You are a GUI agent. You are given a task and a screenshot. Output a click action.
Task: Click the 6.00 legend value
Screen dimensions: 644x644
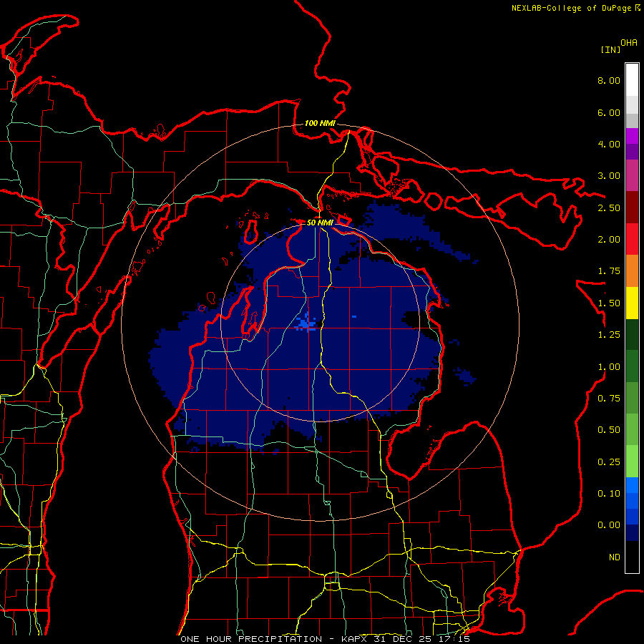click(609, 112)
